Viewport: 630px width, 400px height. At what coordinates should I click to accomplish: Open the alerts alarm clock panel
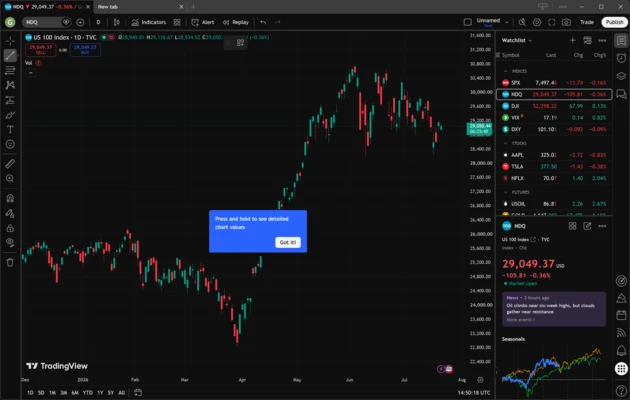(621, 58)
